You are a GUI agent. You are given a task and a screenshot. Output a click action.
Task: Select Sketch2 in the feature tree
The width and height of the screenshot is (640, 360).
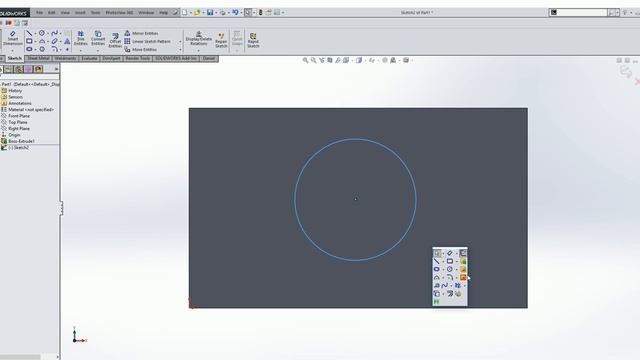tap(19, 147)
